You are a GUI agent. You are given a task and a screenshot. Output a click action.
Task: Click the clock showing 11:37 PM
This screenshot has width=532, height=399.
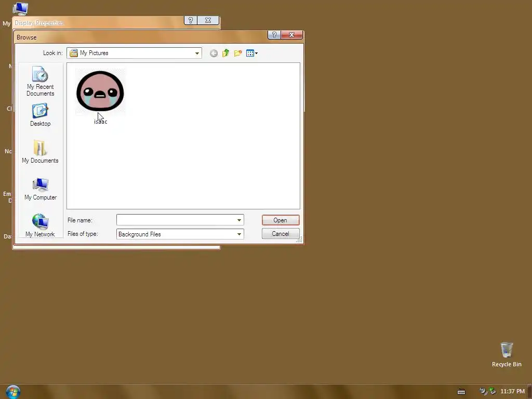pyautogui.click(x=512, y=392)
